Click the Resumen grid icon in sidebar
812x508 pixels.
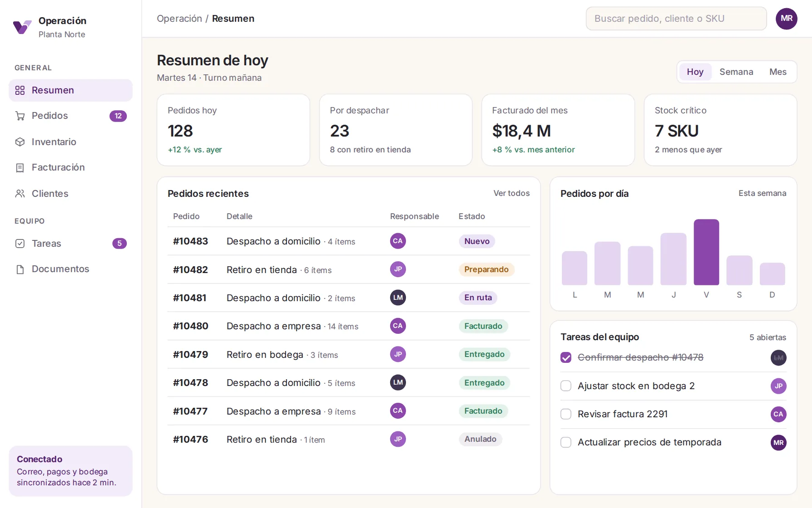[x=20, y=90]
